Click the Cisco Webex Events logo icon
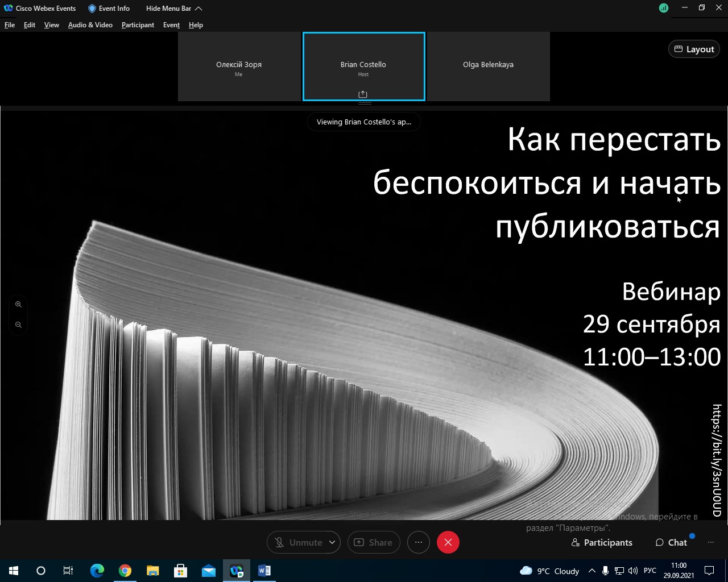This screenshot has height=582, width=728. click(9, 9)
